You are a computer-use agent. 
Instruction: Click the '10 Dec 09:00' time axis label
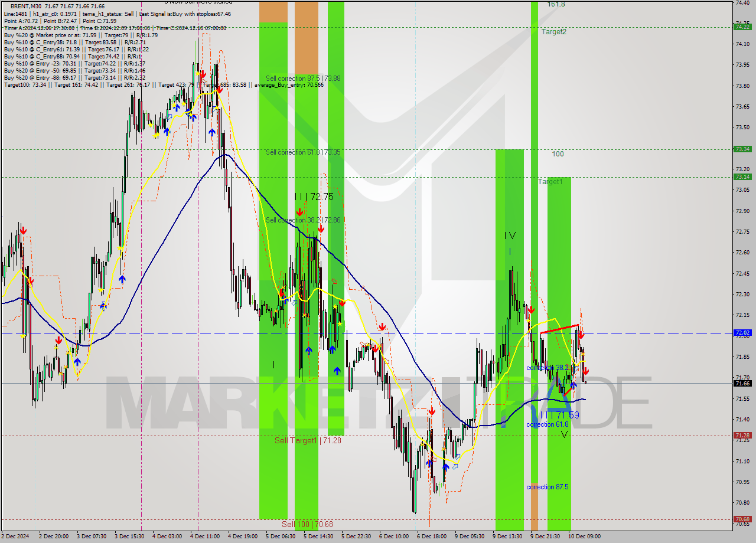tap(584, 537)
